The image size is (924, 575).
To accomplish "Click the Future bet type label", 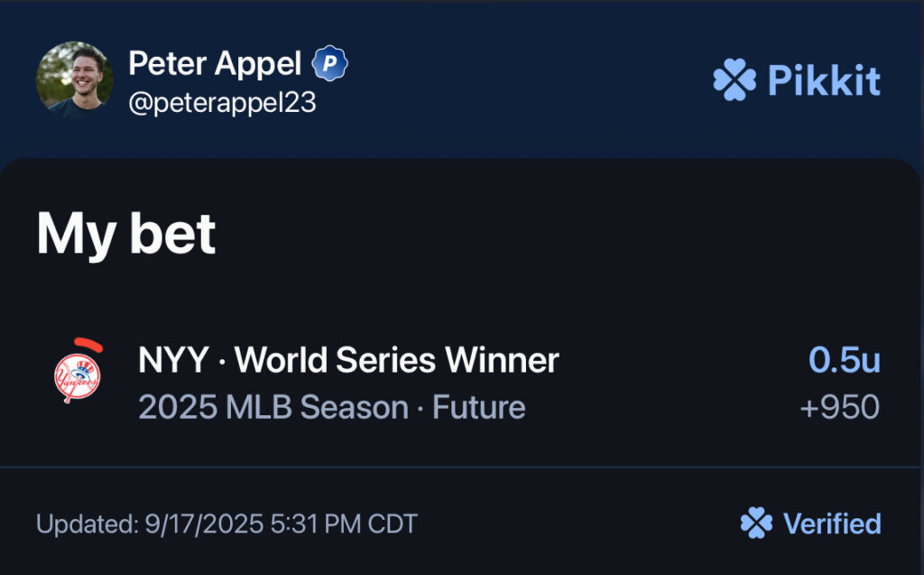I will [479, 407].
